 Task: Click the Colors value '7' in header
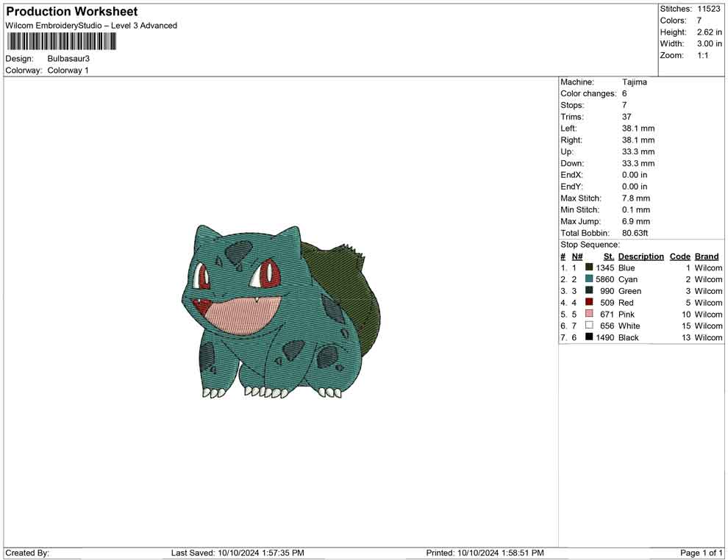699,21
